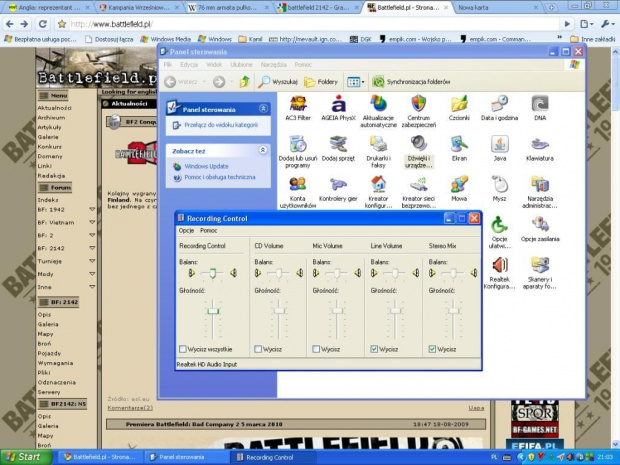
Task: Expand BF: Vietnam forum menu arrow
Action: coord(92,222)
